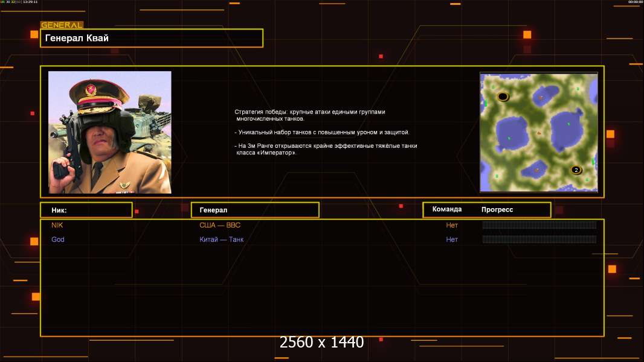644x362 pixels.
Task: Click NIK's team value Нет
Action: pyautogui.click(x=452, y=225)
